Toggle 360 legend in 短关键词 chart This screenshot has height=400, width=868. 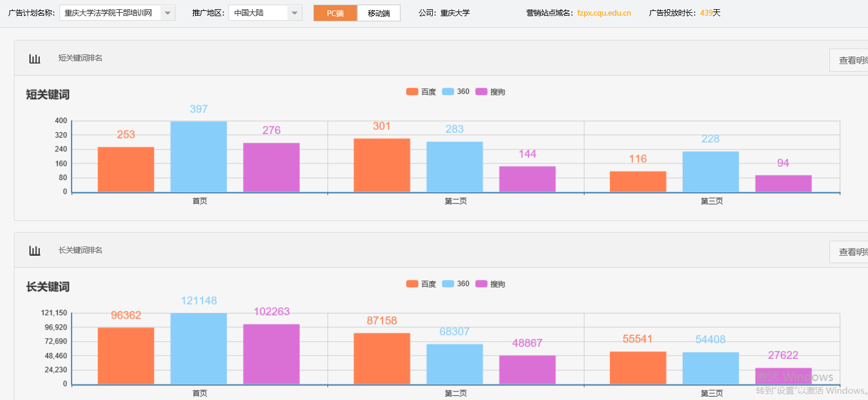click(x=456, y=92)
